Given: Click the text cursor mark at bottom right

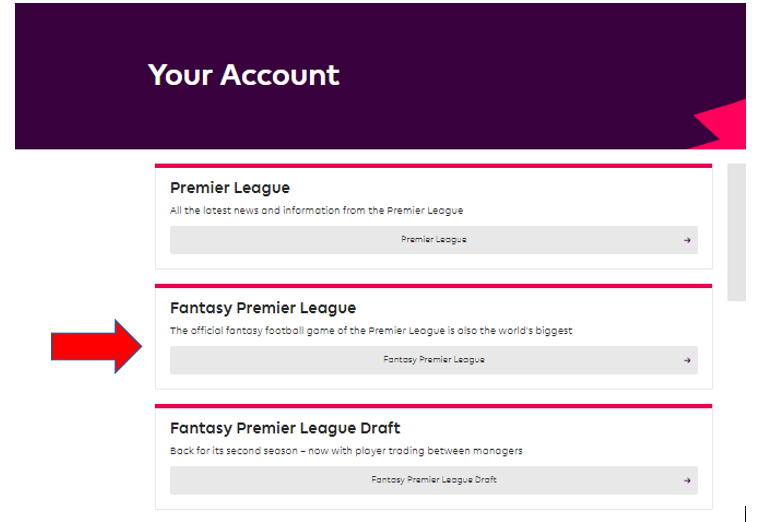Looking at the screenshot, I should coord(746,513).
